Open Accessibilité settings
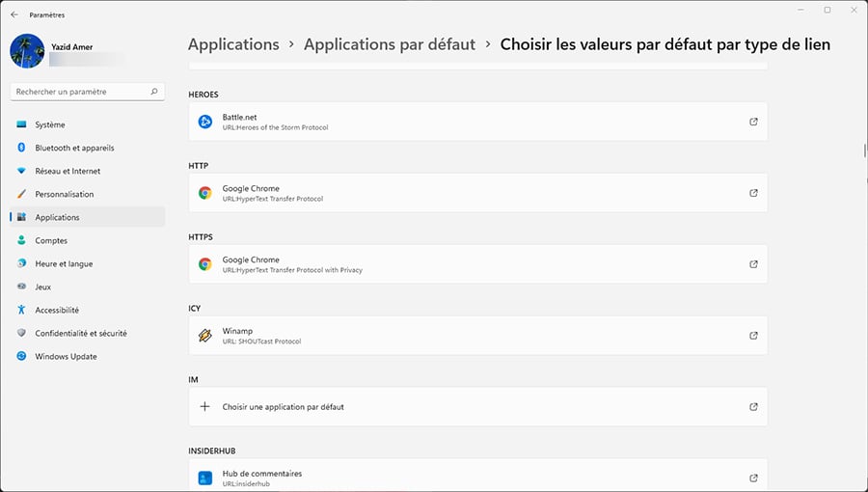This screenshot has width=868, height=492. coord(88,310)
